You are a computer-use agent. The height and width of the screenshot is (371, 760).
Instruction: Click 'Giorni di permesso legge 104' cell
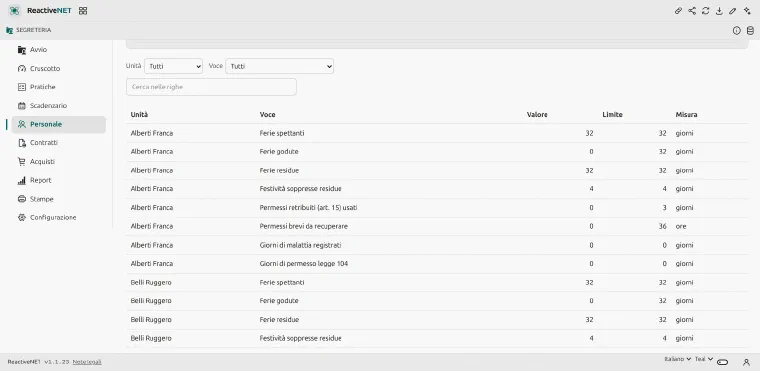point(303,264)
